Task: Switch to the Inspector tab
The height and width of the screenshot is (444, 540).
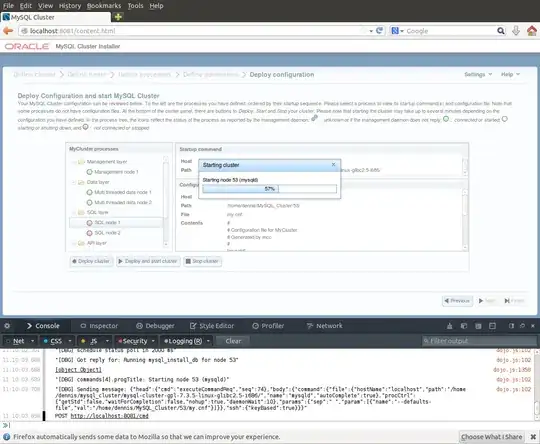Action: 99,326
